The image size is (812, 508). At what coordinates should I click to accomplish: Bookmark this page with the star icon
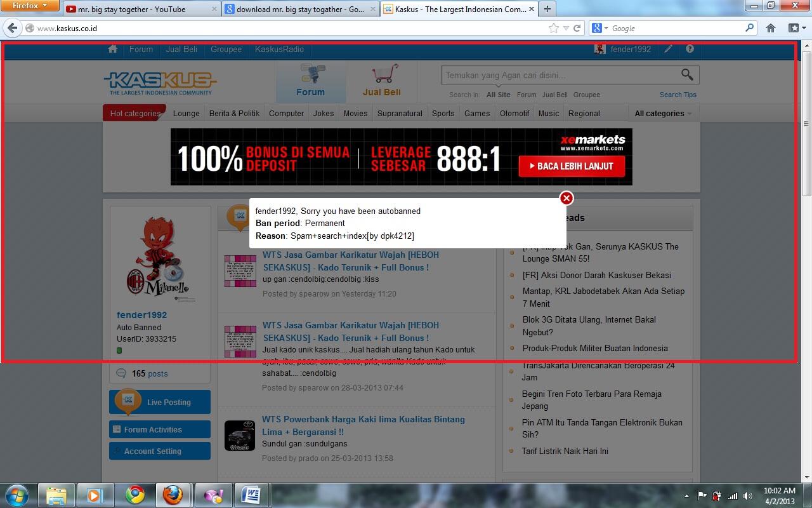click(553, 28)
